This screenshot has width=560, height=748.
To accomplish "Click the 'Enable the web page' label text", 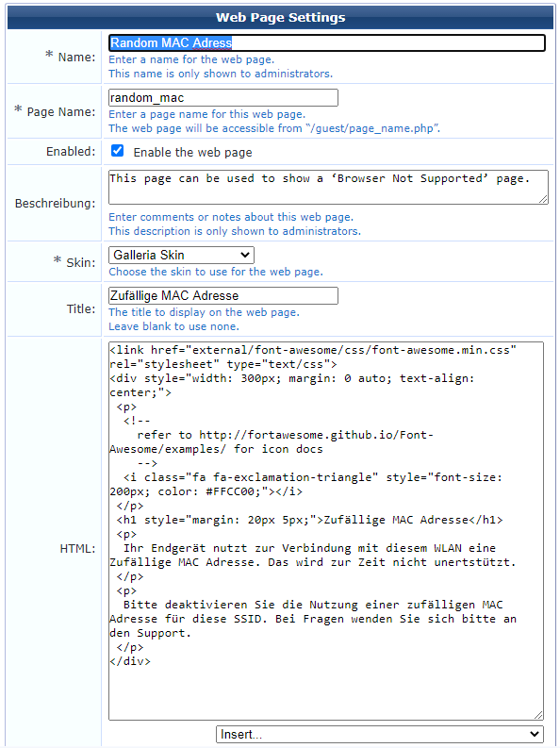I will tap(192, 152).
